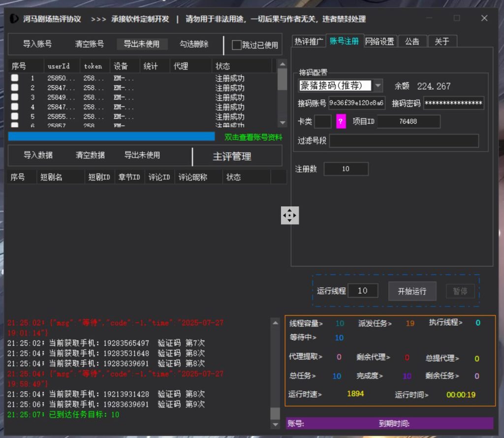The width and height of the screenshot is (504, 438).
Task: Click the account list scroll-down arrow
Action: click(x=282, y=123)
